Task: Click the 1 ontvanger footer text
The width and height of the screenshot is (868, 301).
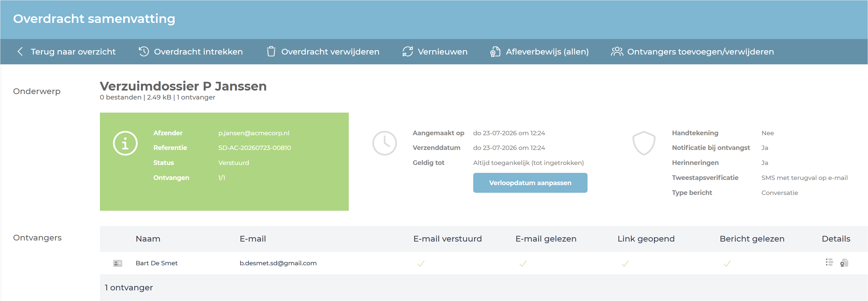Action: (129, 287)
